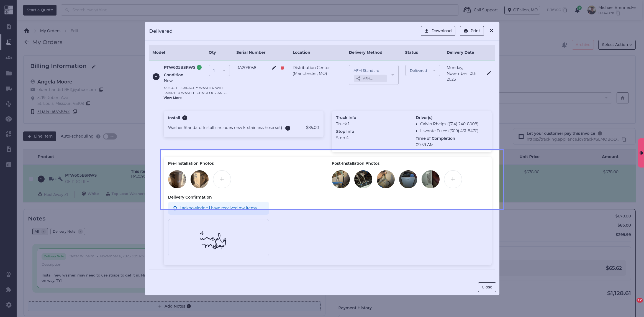This screenshot has width=644, height=317.
Task: Copy invoice tracking link icon
Action: point(624,139)
